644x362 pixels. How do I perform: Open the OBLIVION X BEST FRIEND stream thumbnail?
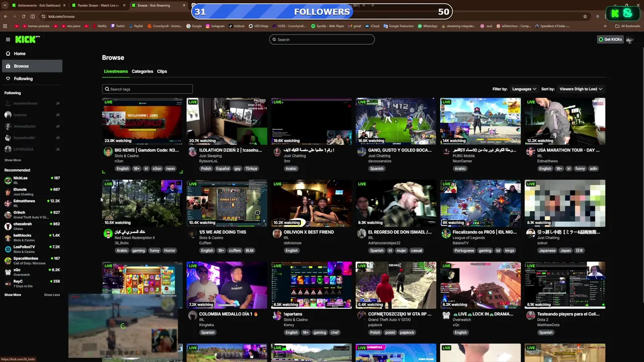(x=311, y=203)
